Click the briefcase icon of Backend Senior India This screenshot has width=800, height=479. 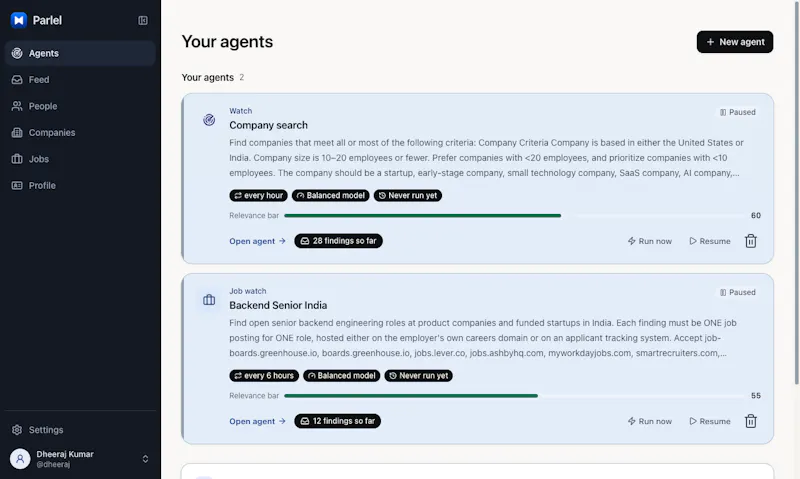coord(209,300)
